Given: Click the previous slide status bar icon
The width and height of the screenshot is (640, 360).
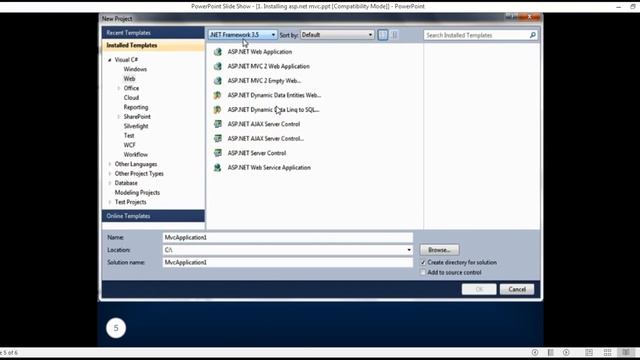Looking at the screenshot, I should coord(535,352).
